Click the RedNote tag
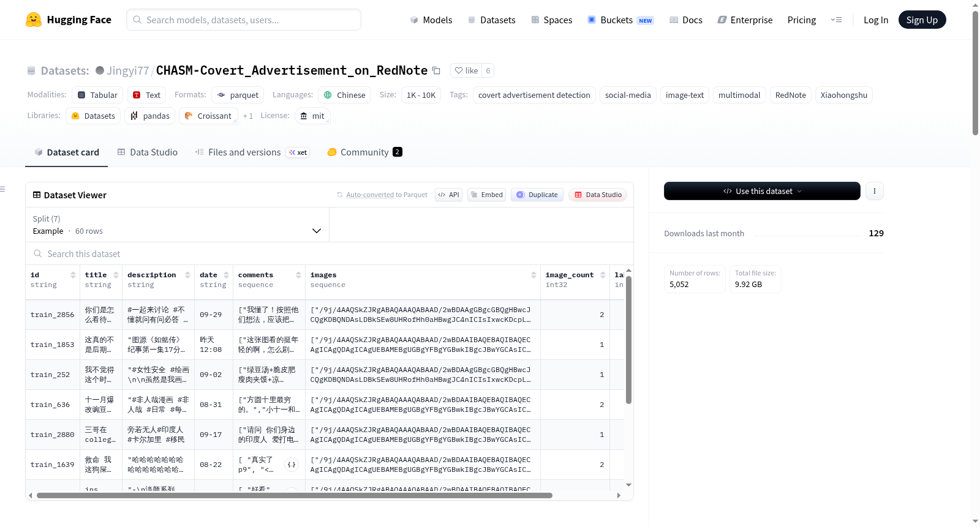The width and height of the screenshot is (980, 527). (x=791, y=95)
